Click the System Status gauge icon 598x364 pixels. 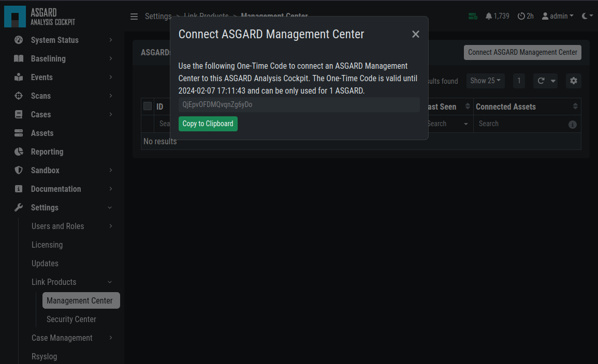[18, 40]
